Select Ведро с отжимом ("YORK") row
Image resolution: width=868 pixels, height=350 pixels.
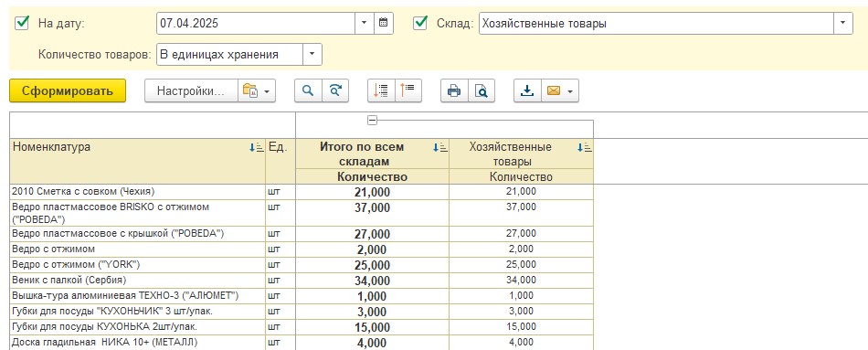(x=138, y=265)
